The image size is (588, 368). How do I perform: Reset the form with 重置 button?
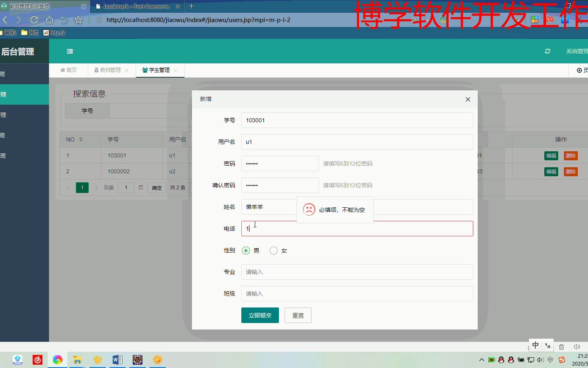(x=298, y=315)
